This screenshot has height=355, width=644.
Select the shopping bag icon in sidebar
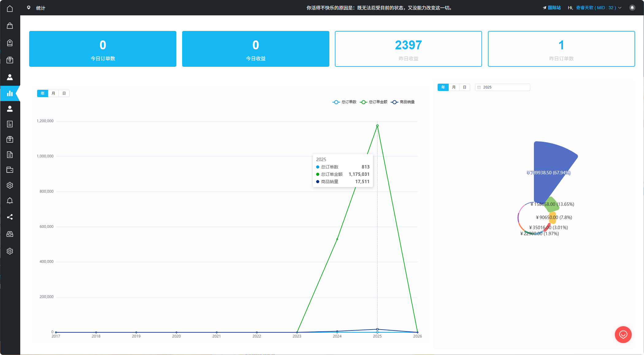(x=10, y=26)
